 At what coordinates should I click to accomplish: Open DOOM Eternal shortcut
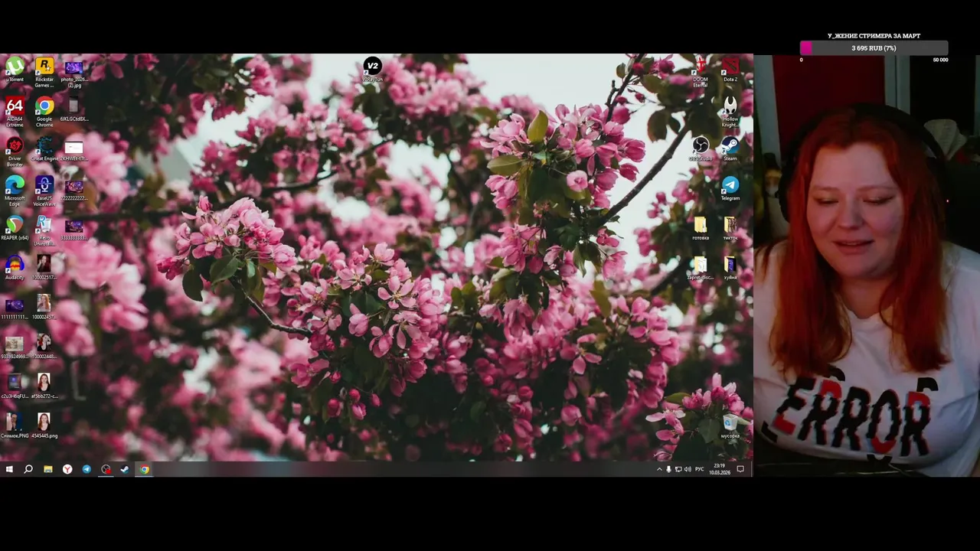pyautogui.click(x=700, y=72)
